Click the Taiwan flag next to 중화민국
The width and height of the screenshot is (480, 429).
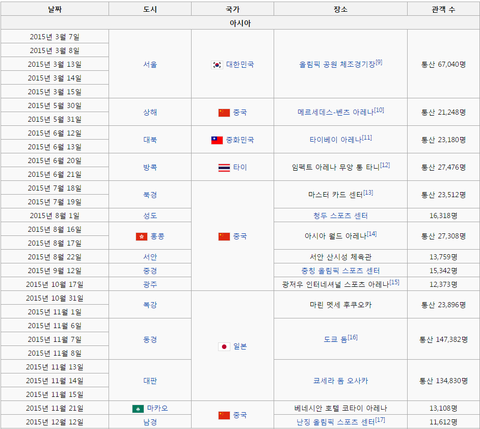tap(217, 140)
